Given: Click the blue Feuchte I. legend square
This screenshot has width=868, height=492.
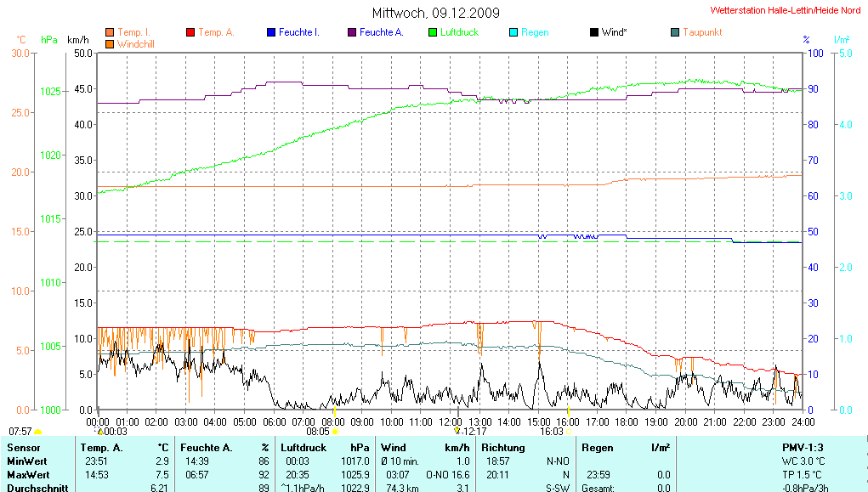Looking at the screenshot, I should point(271,32).
